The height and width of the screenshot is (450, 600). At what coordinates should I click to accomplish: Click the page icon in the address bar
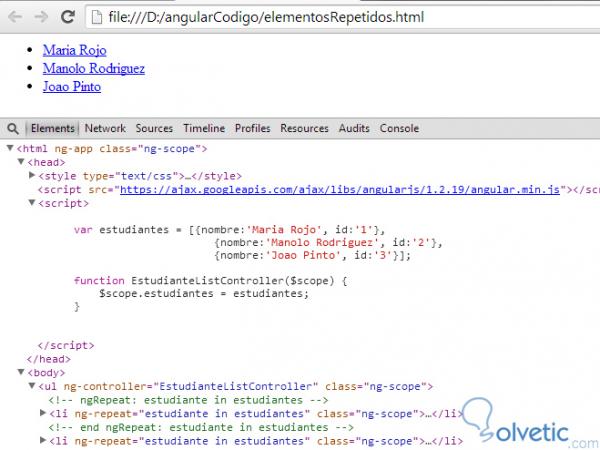pos(97,17)
